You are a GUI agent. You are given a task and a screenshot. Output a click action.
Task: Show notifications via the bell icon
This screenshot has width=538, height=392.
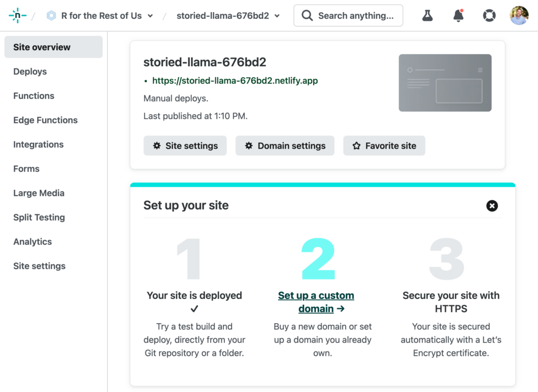pos(458,15)
